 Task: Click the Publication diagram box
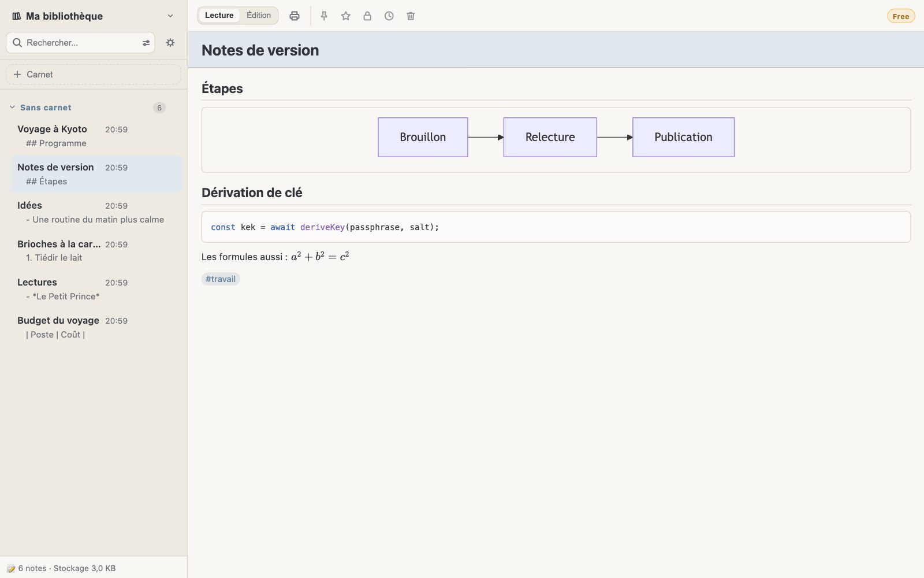click(683, 137)
